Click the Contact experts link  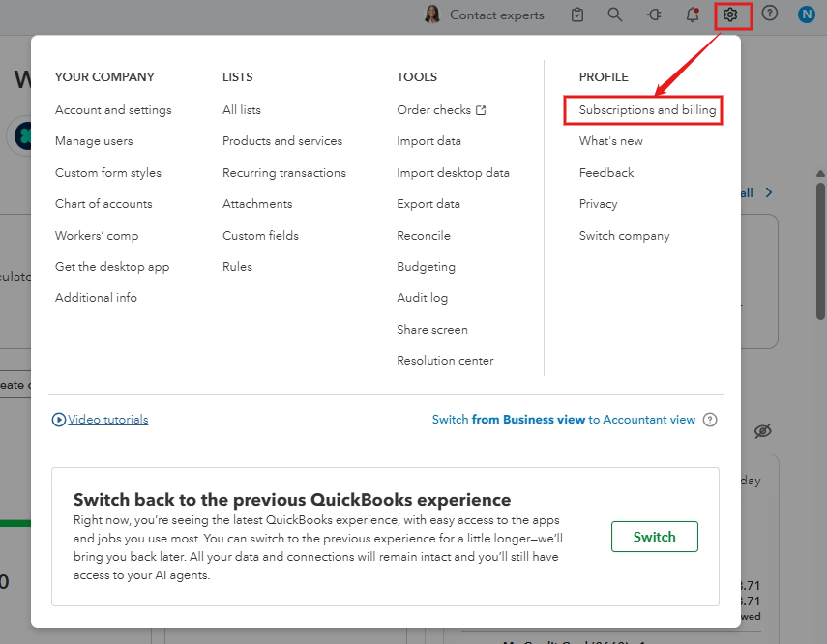497,15
